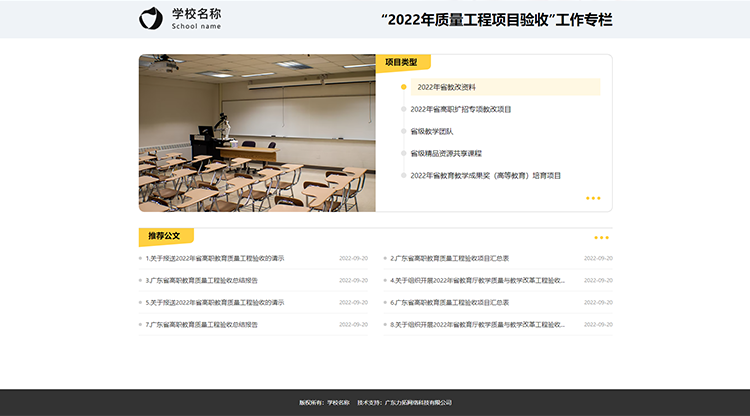Click the three-dot more icon beside 推荐公文
This screenshot has width=750, height=416.
601,238
